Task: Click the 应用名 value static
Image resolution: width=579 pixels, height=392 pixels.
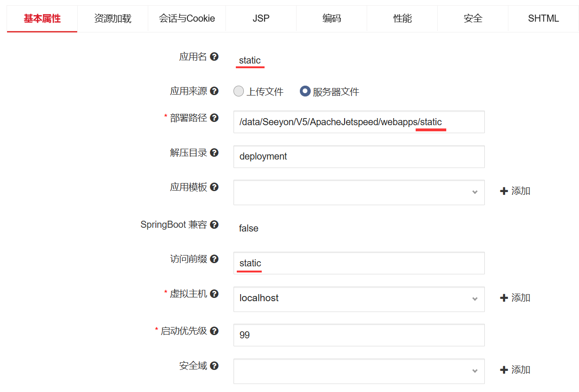Action: (x=250, y=60)
